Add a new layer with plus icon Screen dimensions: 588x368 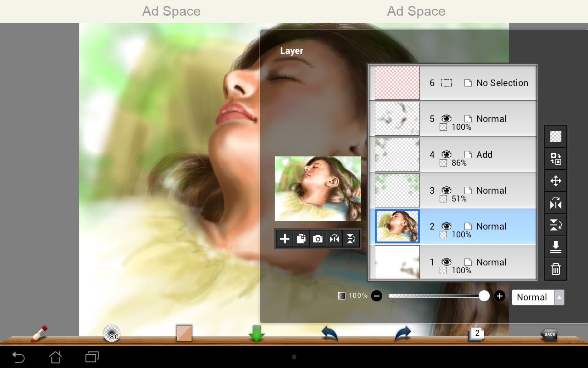[x=285, y=239]
